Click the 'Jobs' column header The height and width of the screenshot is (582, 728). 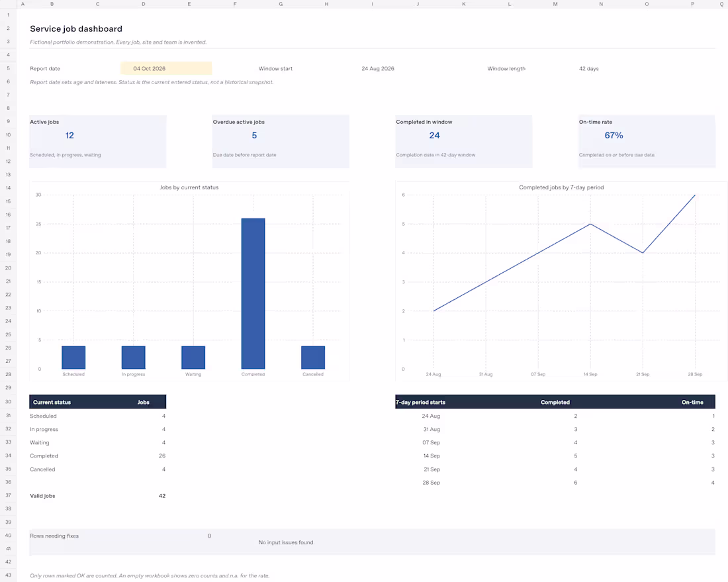point(144,403)
